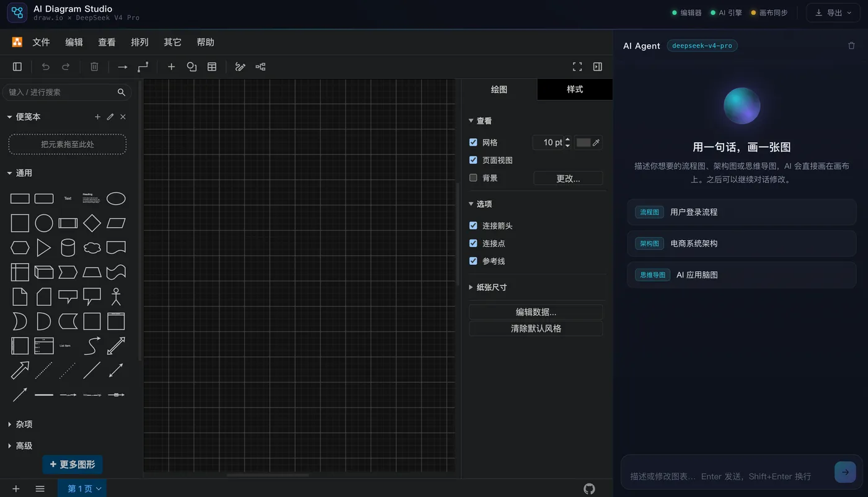
Task: Toggle the 页面视图 checkbox
Action: click(x=473, y=160)
